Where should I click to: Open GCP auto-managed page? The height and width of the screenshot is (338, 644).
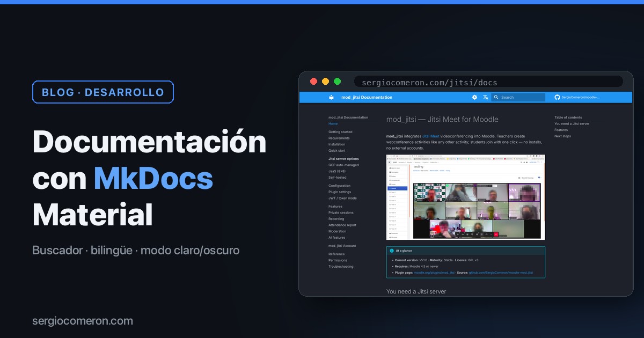tap(343, 165)
